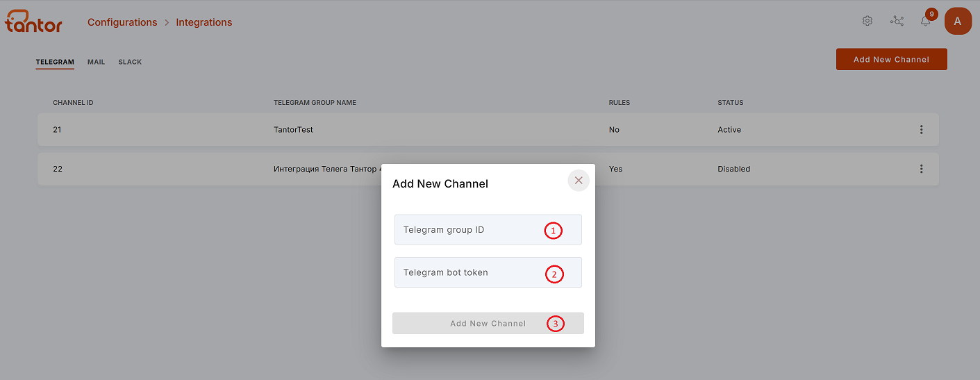Click the Tantor logo

coord(33,22)
